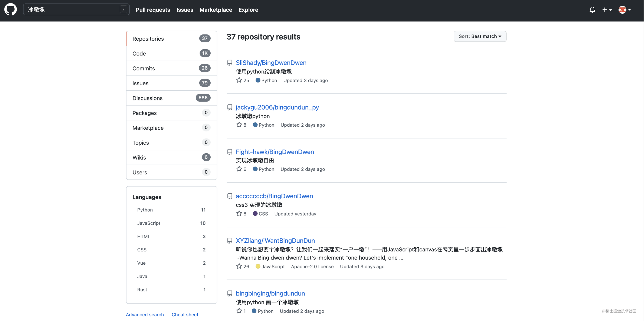This screenshot has height=321, width=644.
Task: Select the Discussions results filter
Action: tap(171, 98)
